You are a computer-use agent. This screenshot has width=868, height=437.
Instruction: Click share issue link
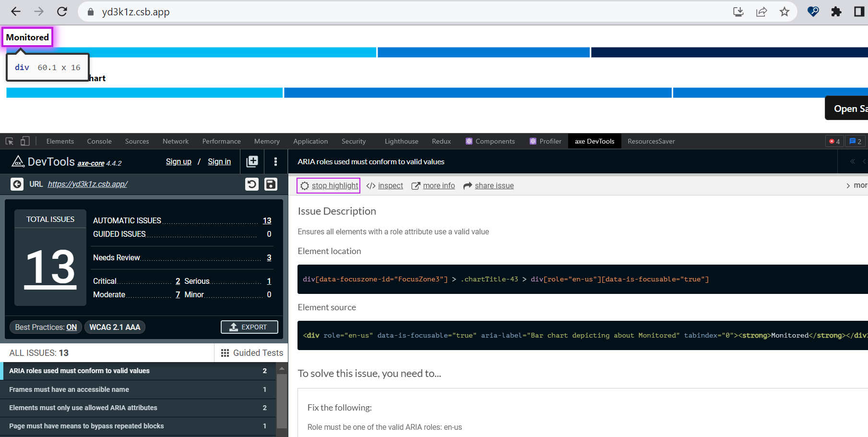tap(488, 186)
